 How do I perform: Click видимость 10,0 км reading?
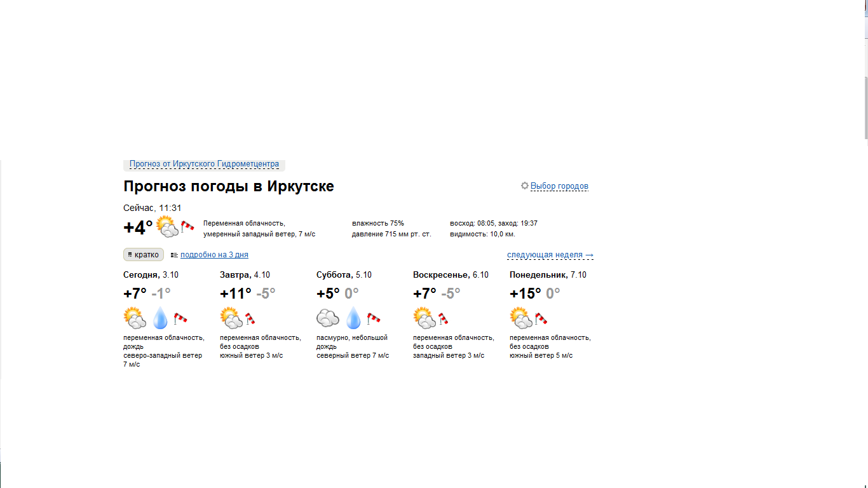click(x=482, y=234)
